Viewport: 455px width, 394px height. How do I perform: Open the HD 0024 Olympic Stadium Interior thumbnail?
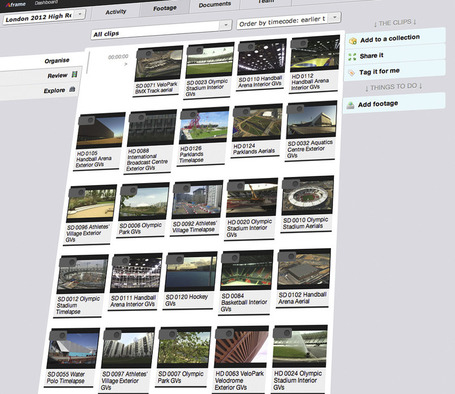coord(300,346)
